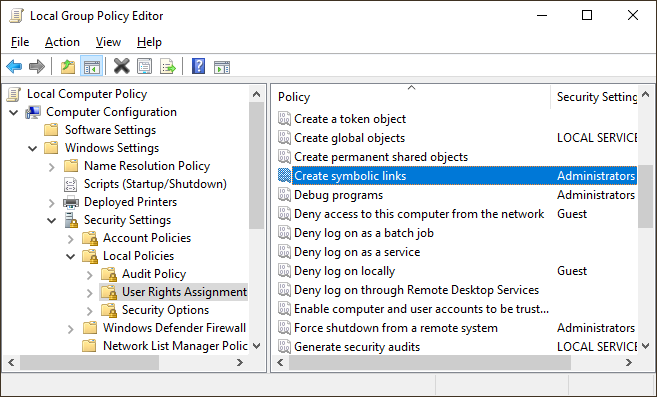Click the Create global objects policy icon
The image size is (657, 397).
pyautogui.click(x=284, y=138)
